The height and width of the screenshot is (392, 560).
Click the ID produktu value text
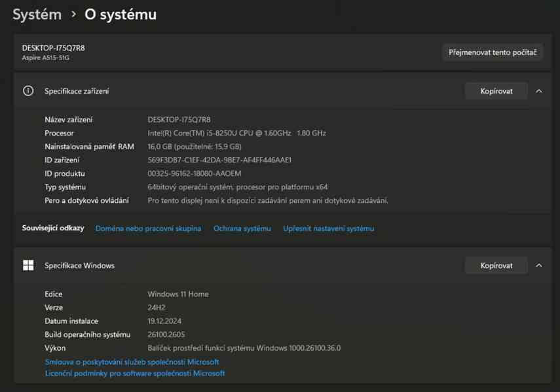[198, 173]
